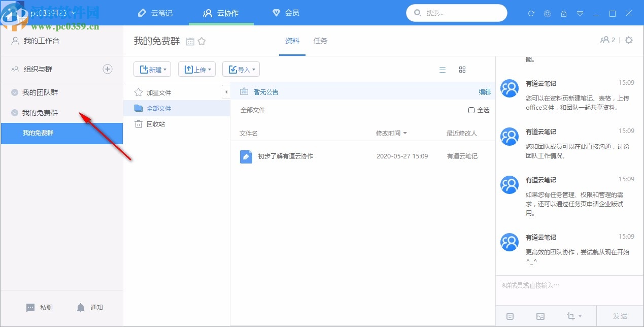Click the 最近修改人 column header
The height and width of the screenshot is (327, 644).
pyautogui.click(x=462, y=134)
